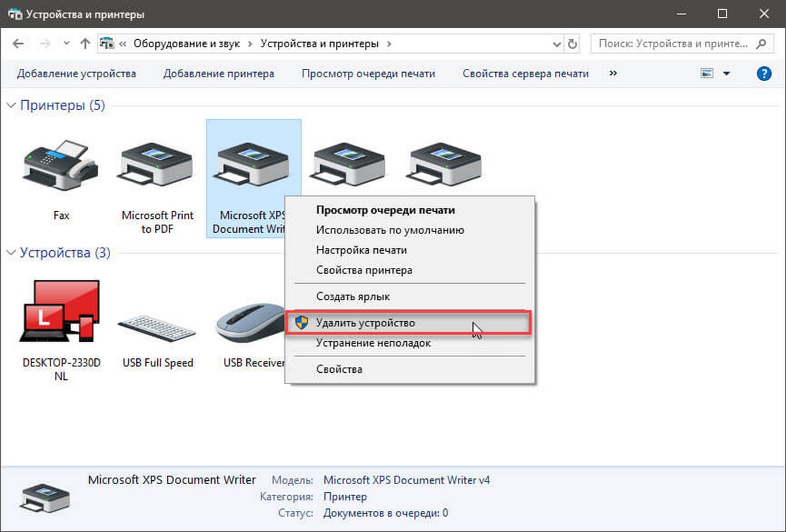Collapse the Устройства (3) group
The width and height of the screenshot is (786, 532).
click(11, 253)
